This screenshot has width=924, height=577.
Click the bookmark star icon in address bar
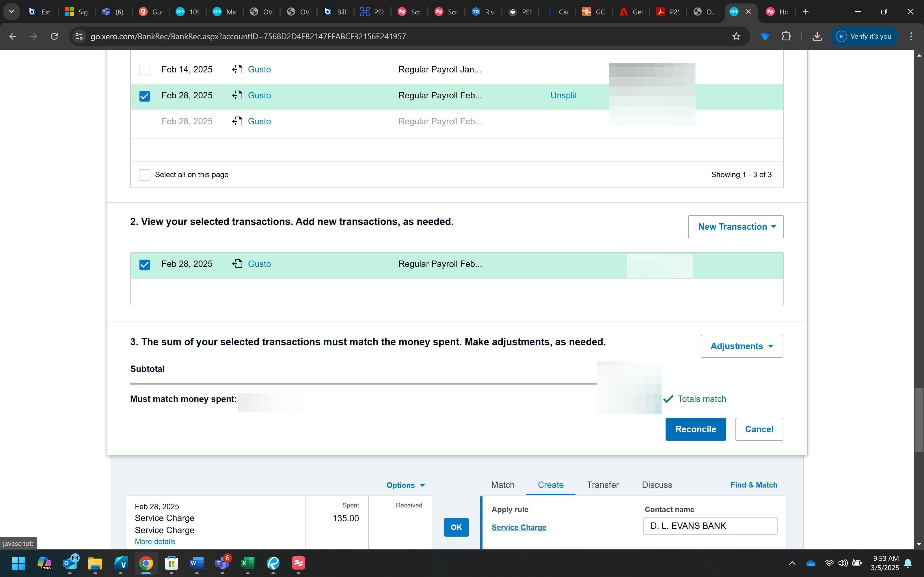click(736, 36)
